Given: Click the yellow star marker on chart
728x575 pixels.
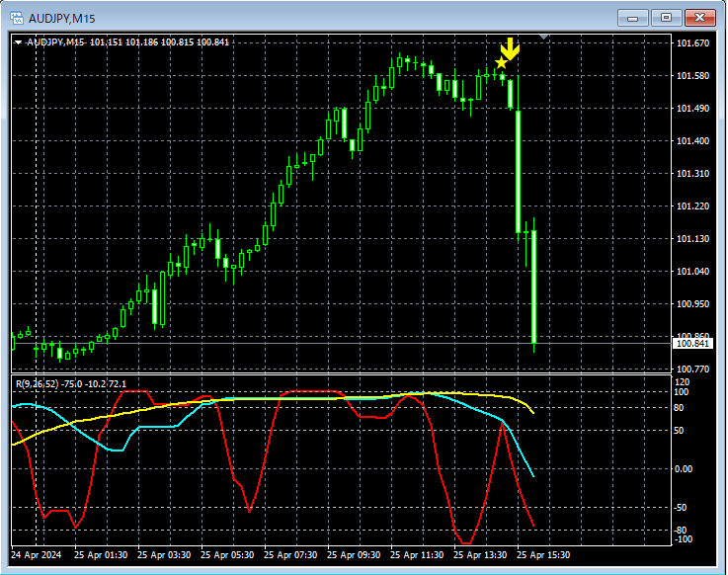Looking at the screenshot, I should tap(501, 63).
